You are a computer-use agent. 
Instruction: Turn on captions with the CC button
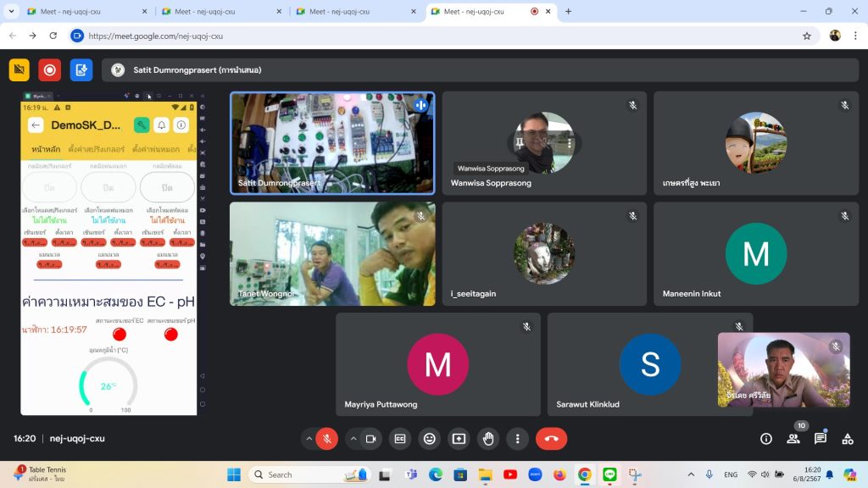tap(400, 439)
